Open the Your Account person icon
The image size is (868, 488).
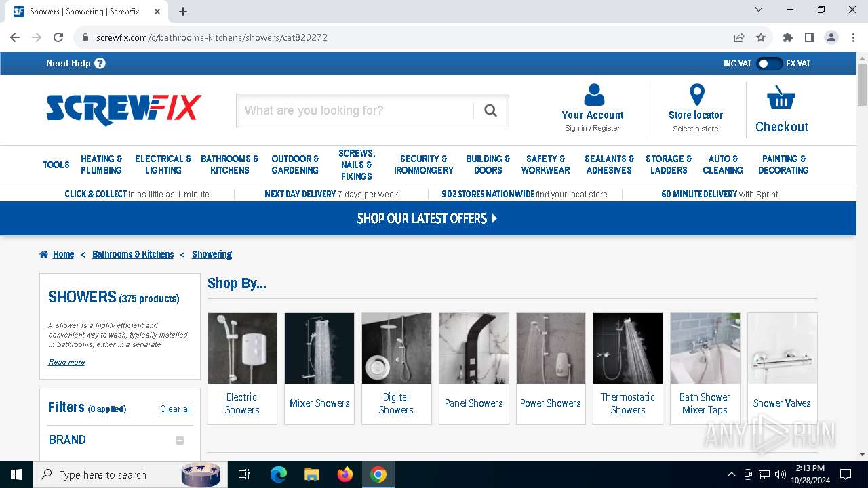tap(593, 94)
